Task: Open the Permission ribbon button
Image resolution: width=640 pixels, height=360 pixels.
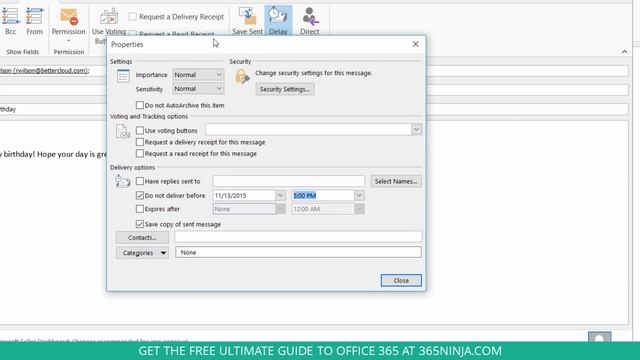Action: tap(69, 24)
